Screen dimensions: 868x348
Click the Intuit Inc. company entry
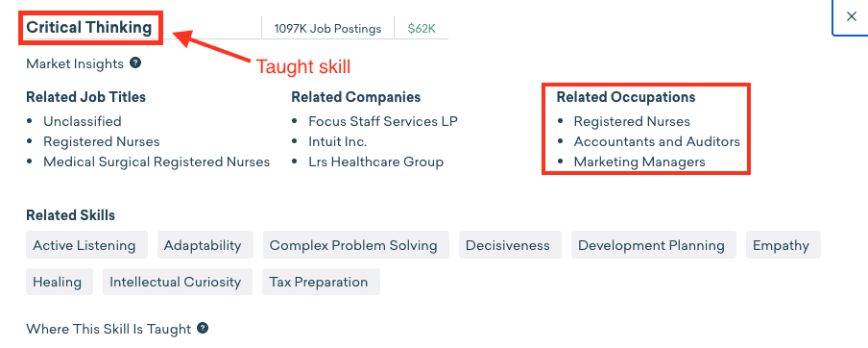[x=338, y=141]
